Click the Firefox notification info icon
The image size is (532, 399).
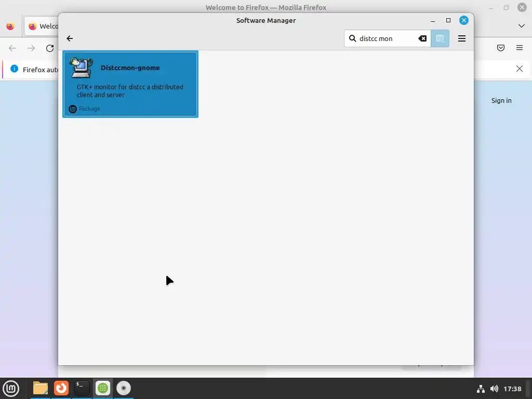14,69
